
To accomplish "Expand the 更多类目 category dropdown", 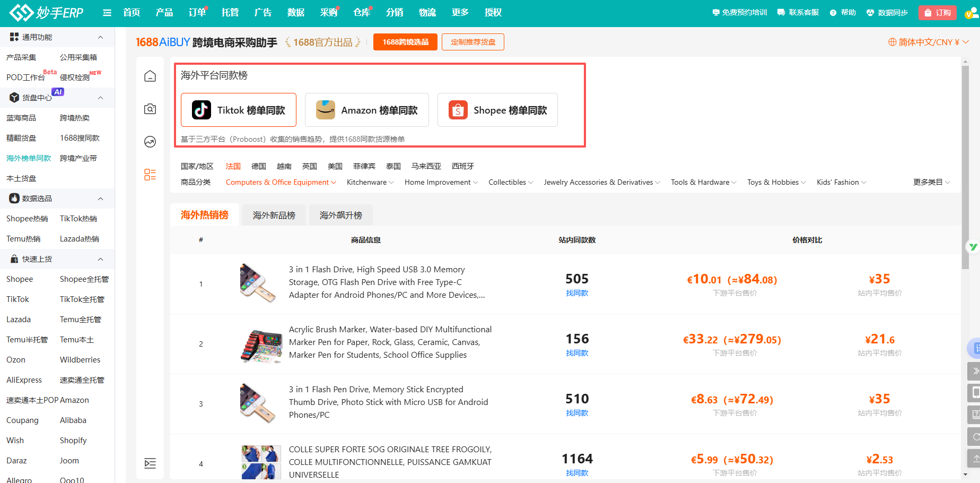I will 931,182.
